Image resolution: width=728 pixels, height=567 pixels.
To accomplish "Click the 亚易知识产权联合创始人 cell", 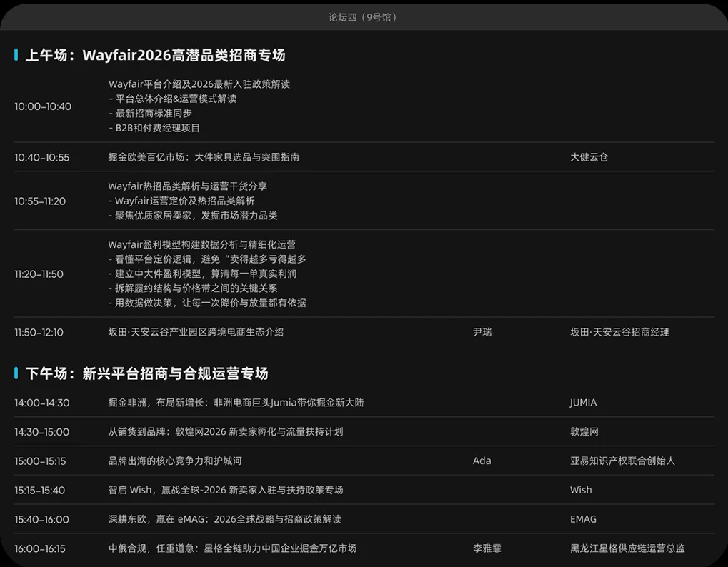I will point(622,461).
